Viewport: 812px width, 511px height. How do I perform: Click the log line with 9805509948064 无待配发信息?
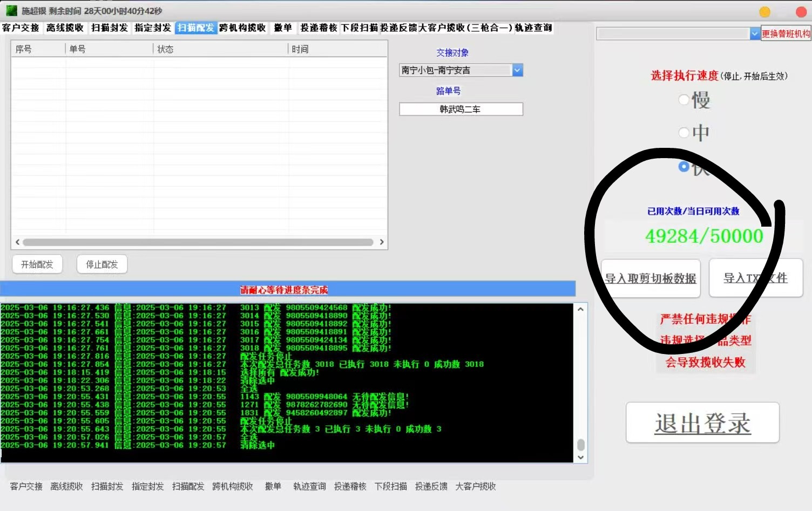[x=205, y=397]
